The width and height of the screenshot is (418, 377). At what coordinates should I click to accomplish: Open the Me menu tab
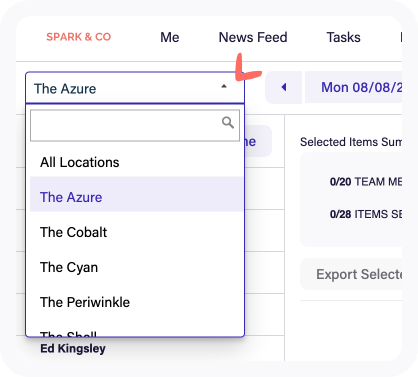click(x=170, y=37)
